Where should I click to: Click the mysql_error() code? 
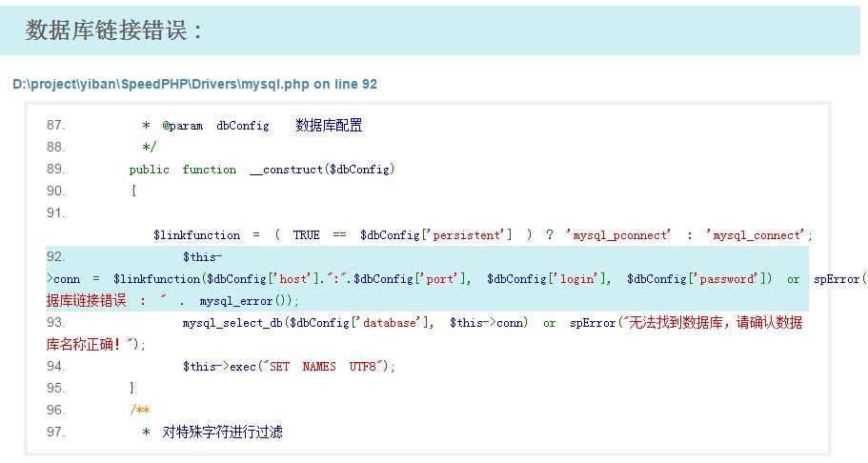click(x=246, y=301)
